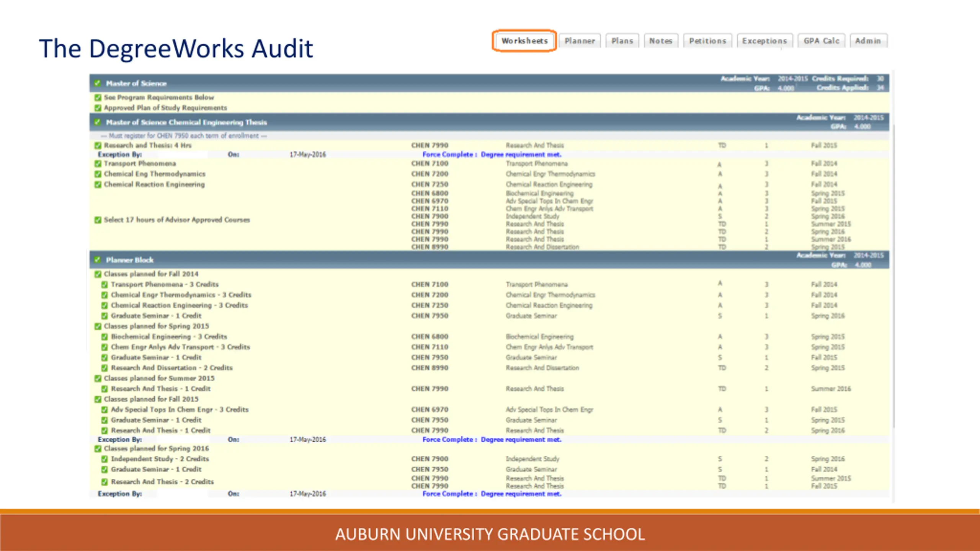Click Biochemical Engineering - 3 Credits checkbox
Screen dimensions: 980x551
coord(105,337)
